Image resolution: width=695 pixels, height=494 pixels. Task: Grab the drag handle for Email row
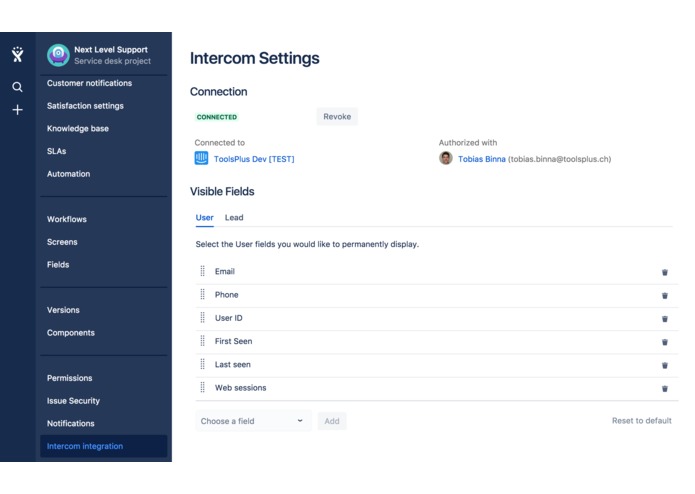[203, 271]
